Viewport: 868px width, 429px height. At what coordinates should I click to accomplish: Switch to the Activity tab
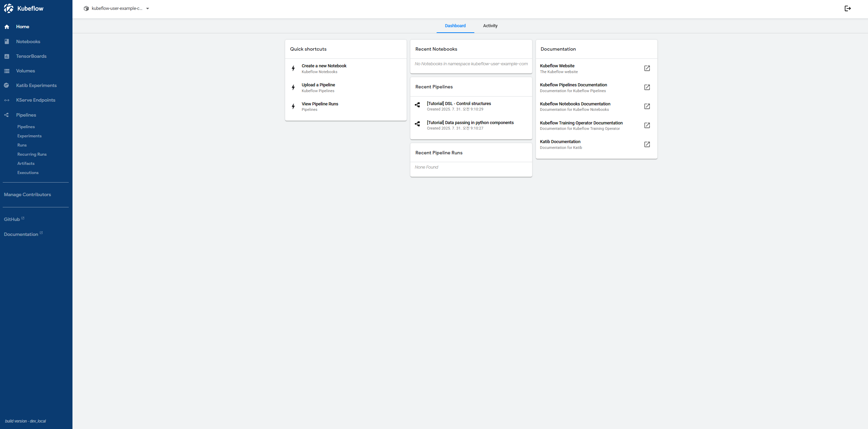pyautogui.click(x=490, y=26)
